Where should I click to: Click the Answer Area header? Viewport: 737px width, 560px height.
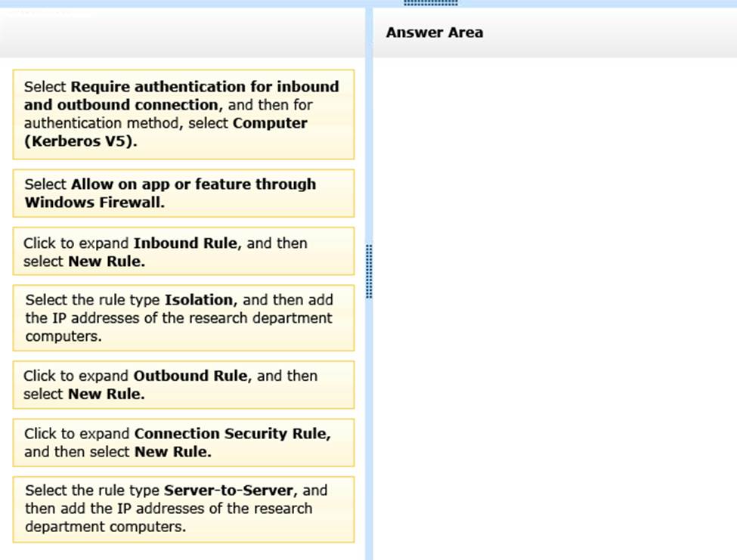coord(434,32)
